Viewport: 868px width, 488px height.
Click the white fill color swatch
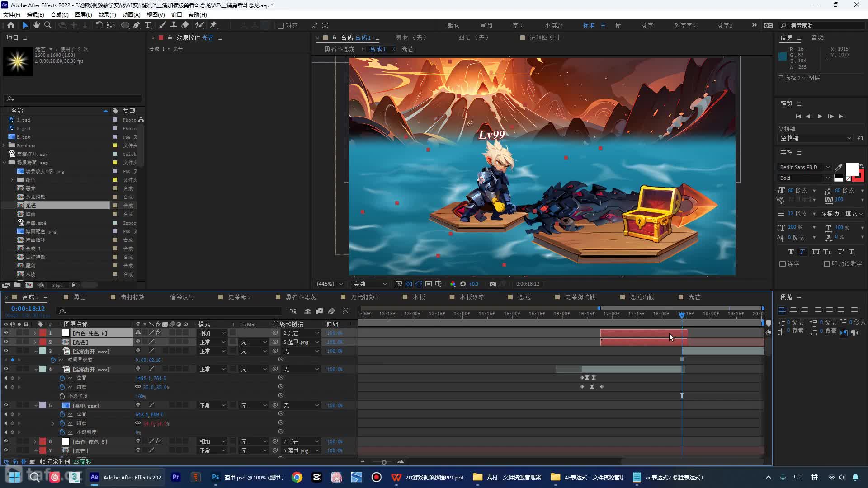tap(852, 169)
